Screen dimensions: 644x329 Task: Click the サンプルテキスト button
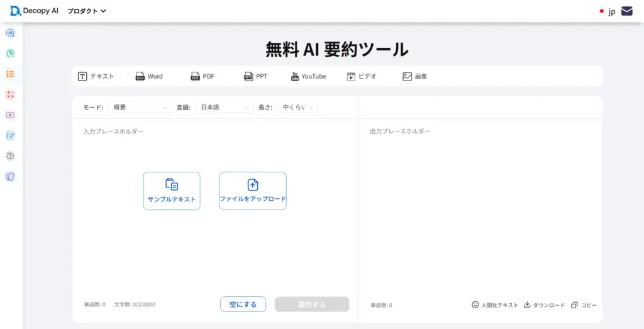[172, 191]
